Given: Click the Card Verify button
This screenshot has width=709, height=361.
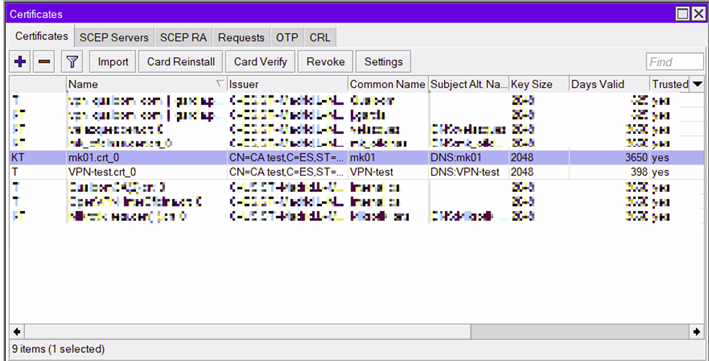Looking at the screenshot, I should tap(260, 62).
